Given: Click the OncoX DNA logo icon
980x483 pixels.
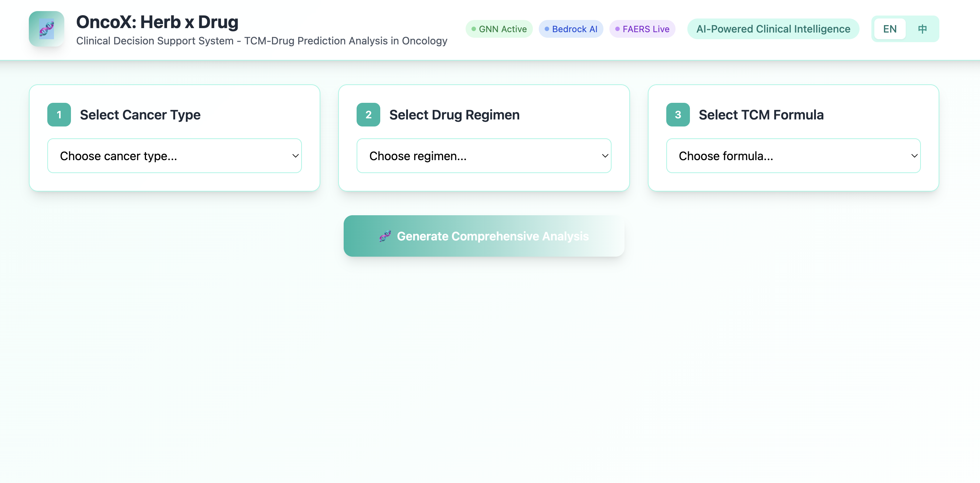Looking at the screenshot, I should point(47,29).
